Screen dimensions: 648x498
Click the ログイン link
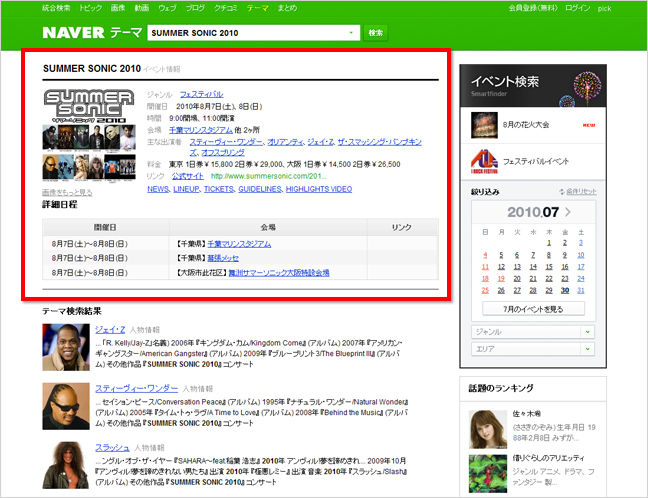(x=577, y=8)
